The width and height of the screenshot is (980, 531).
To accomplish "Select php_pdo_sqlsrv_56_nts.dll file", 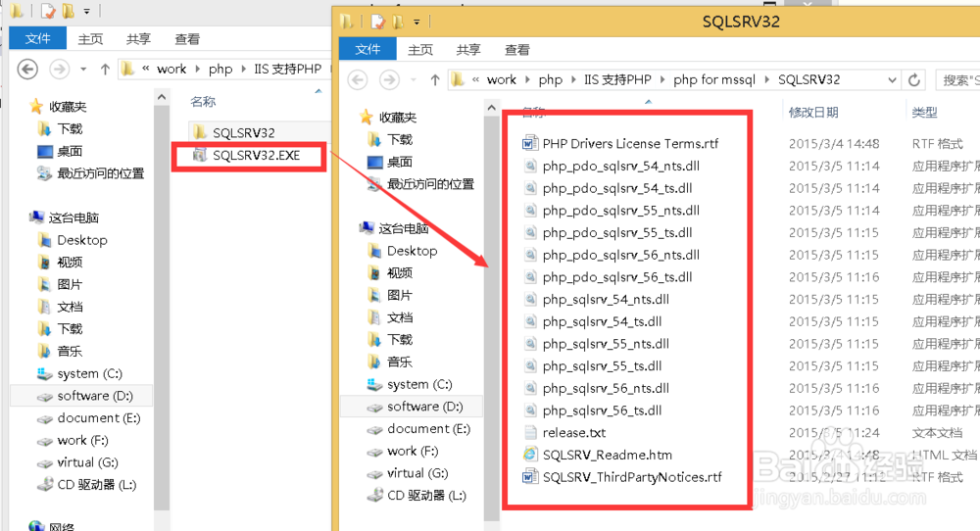I will click(x=620, y=255).
